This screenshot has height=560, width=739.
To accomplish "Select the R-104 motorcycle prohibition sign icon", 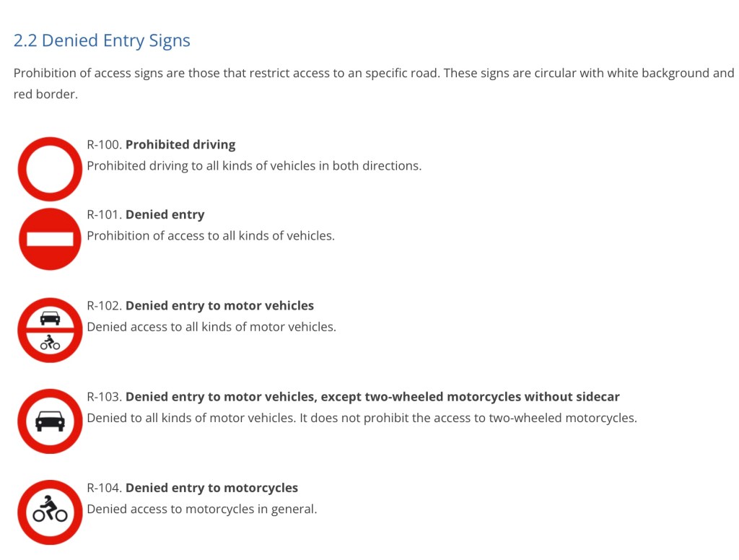I will tap(50, 512).
